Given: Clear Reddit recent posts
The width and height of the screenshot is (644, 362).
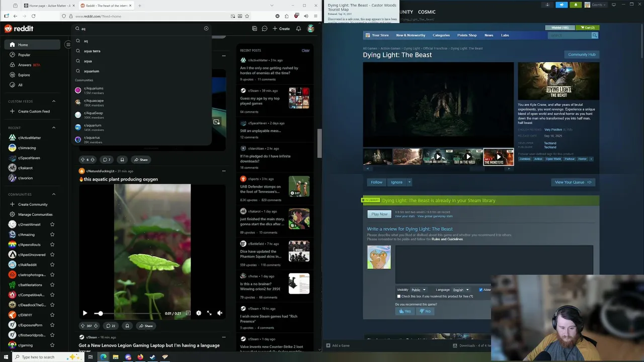Looking at the screenshot, I should 305,50.
